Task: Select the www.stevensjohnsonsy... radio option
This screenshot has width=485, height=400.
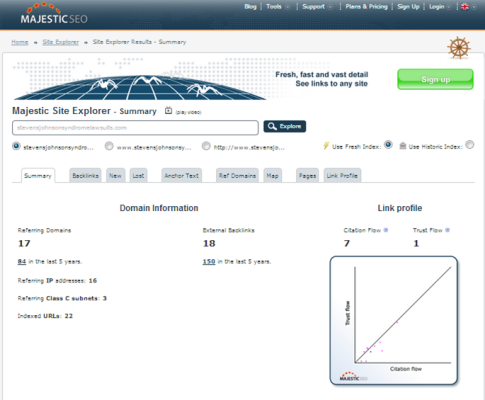Action: click(x=109, y=146)
